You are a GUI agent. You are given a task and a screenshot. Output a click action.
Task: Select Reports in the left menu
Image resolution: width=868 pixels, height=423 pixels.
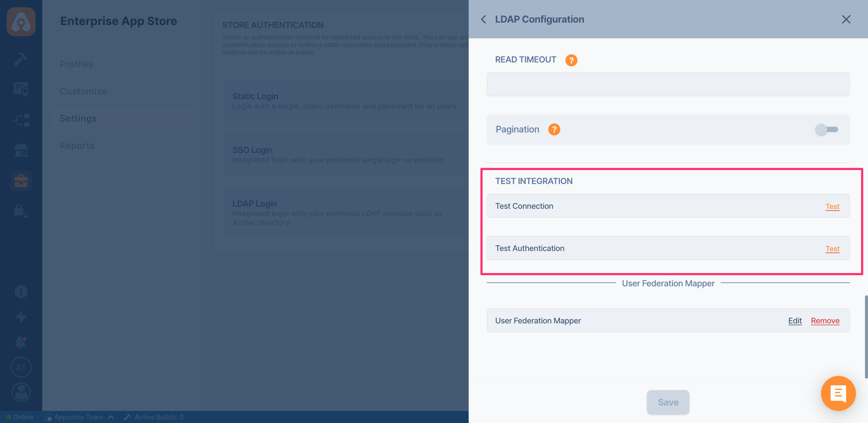click(x=77, y=145)
